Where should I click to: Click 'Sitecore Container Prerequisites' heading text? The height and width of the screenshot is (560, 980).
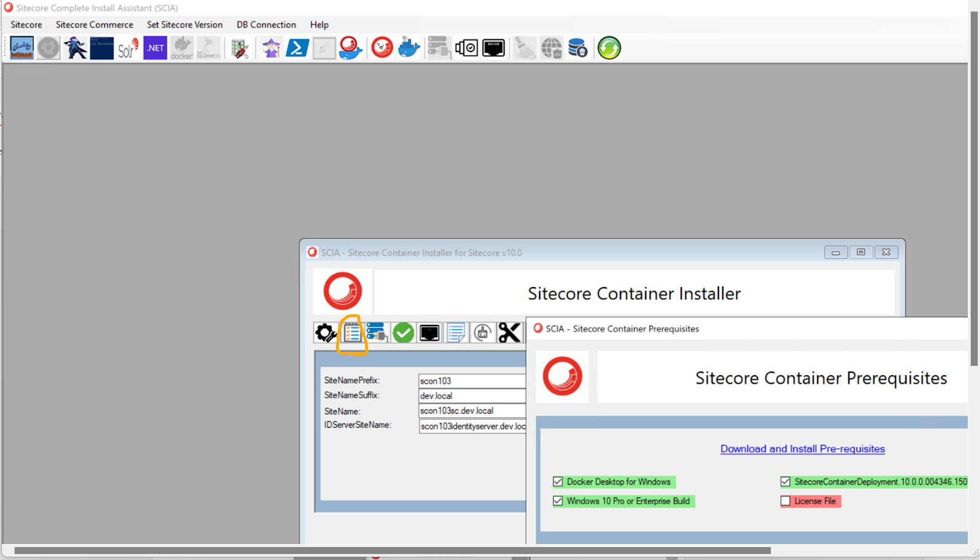pos(821,378)
